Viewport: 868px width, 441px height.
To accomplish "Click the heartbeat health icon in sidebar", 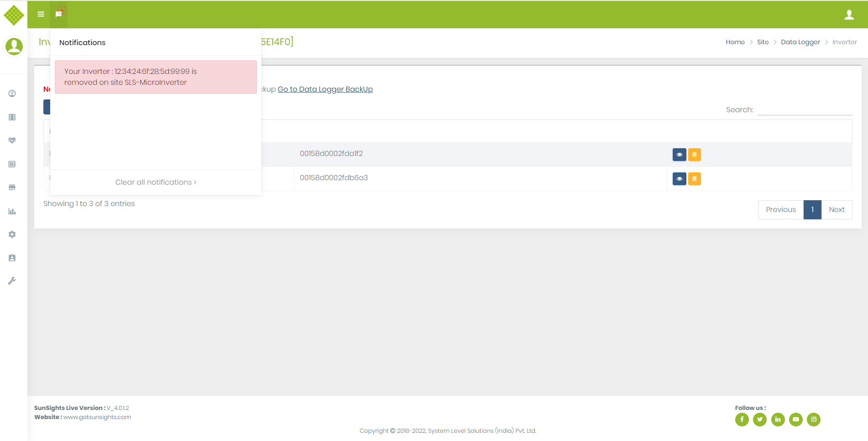I will [x=12, y=140].
